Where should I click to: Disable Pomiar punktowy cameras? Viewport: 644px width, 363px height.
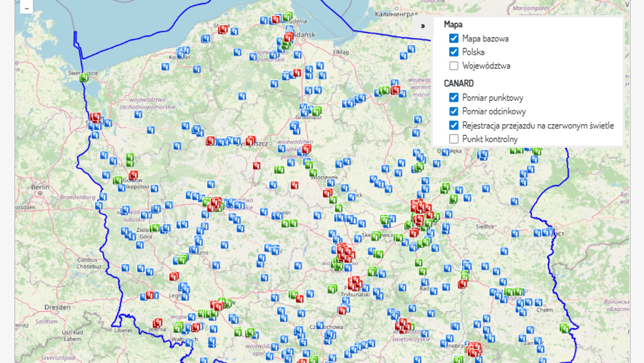pos(454,98)
